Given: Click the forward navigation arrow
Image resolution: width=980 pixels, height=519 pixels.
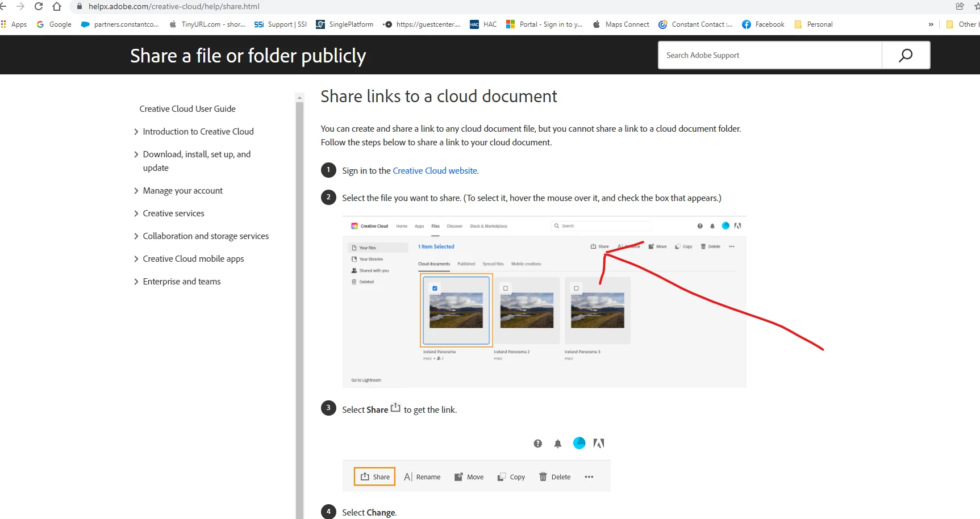Looking at the screenshot, I should click(20, 6).
